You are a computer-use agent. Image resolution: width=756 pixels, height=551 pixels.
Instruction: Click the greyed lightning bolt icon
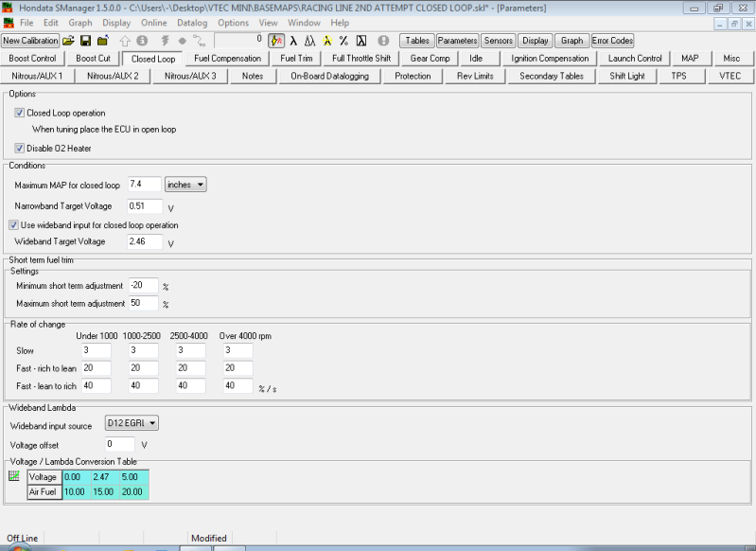point(166,41)
